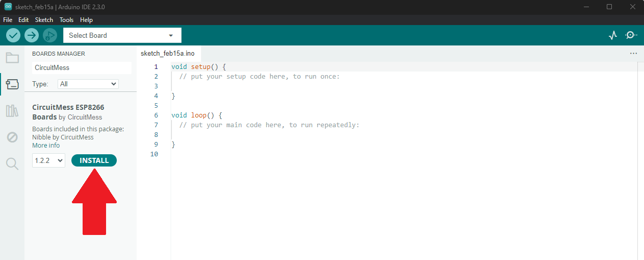
Task: Click the main code comment line
Action: click(269, 125)
